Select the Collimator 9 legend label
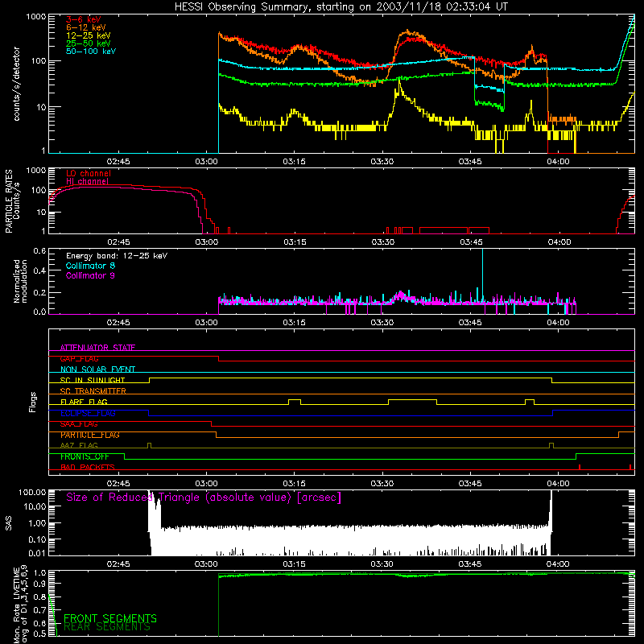The image size is (644, 644). 90,275
